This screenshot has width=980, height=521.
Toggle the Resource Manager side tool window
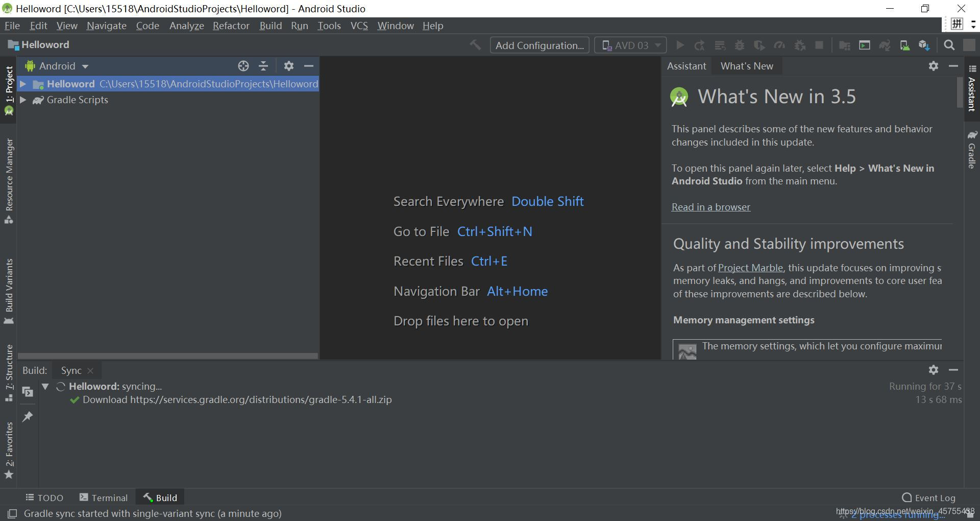[x=9, y=181]
